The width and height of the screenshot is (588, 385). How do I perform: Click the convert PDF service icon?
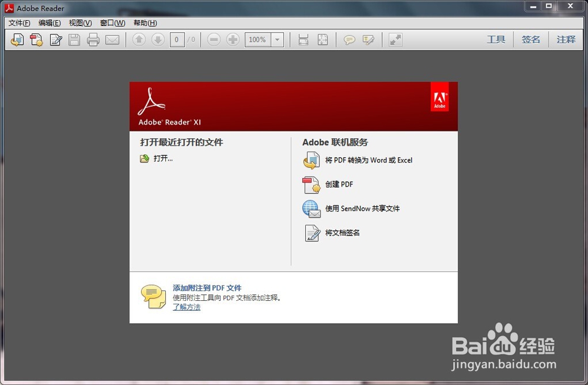click(x=311, y=160)
